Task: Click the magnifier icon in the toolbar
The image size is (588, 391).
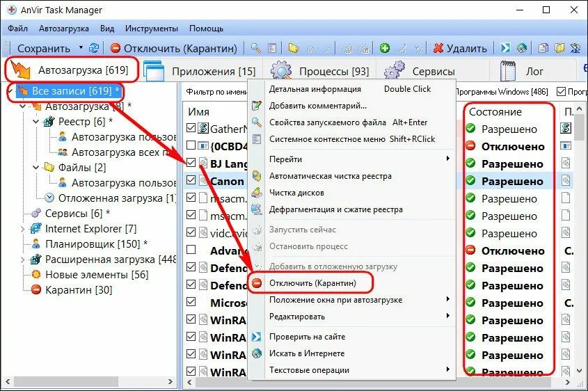Action: 256,48
